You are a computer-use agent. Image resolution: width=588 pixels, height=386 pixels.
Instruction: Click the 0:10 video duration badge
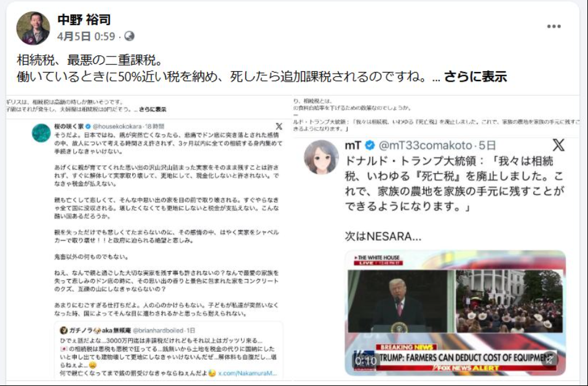[365, 361]
